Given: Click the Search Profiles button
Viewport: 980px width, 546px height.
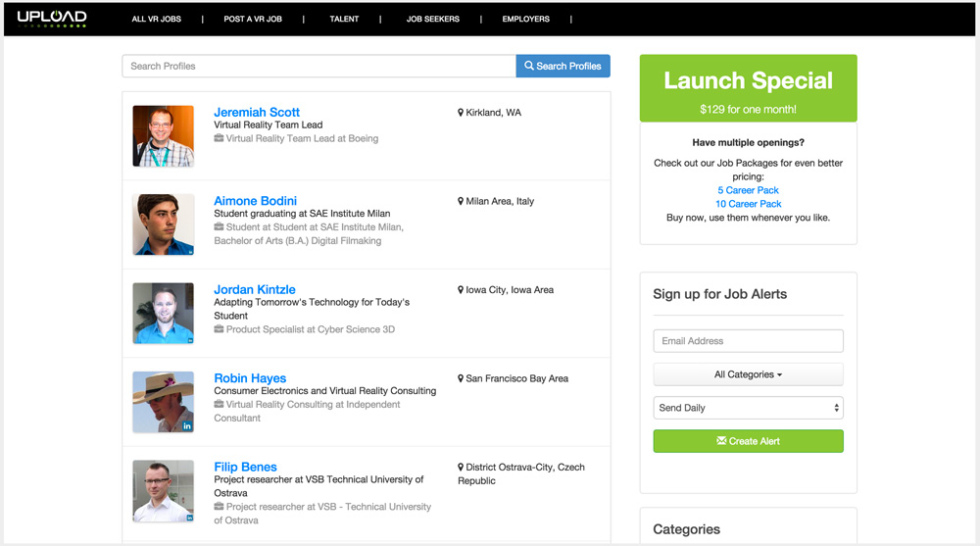Looking at the screenshot, I should [563, 66].
